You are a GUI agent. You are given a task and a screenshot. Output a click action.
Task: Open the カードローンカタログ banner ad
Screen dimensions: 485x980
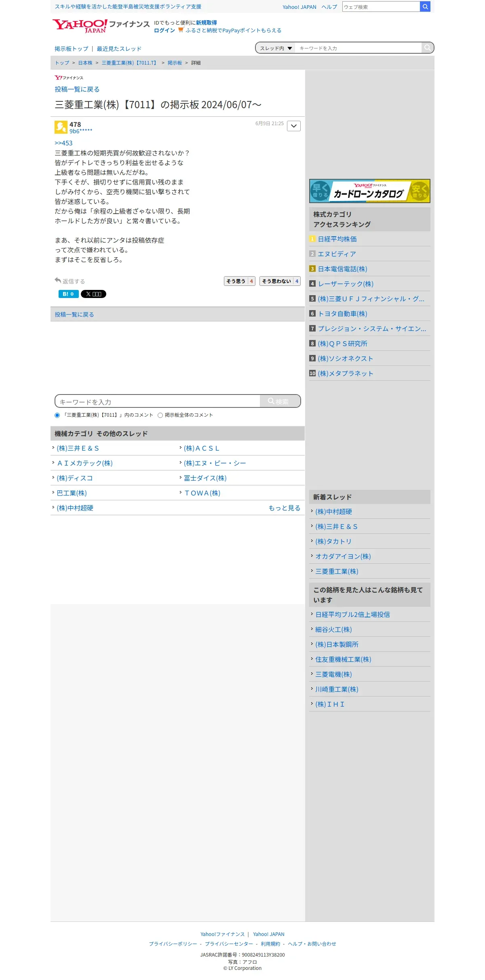(x=370, y=191)
